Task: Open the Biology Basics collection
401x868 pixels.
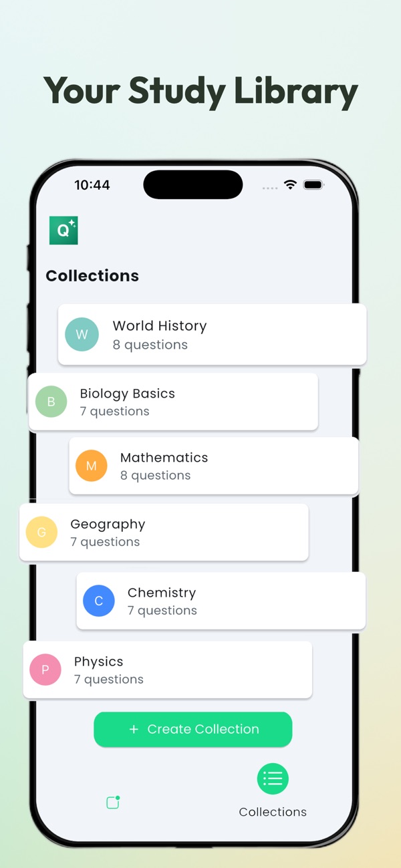Action: (x=172, y=402)
